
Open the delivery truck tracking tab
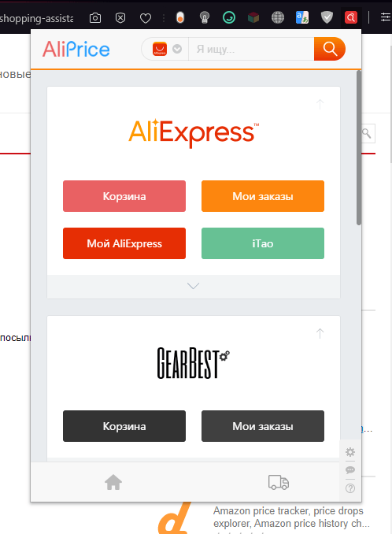[279, 482]
